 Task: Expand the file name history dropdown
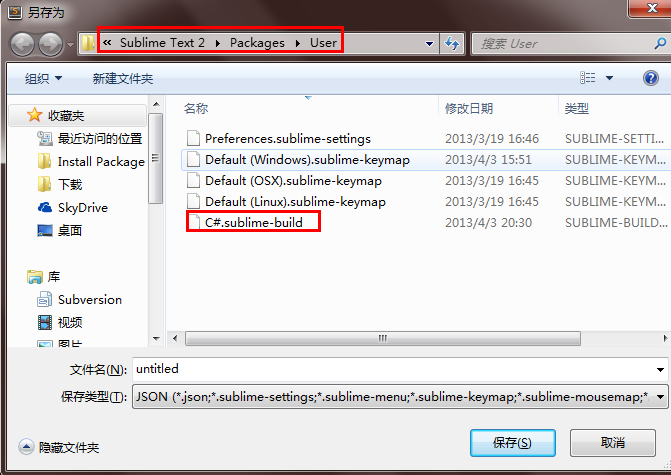pos(660,369)
